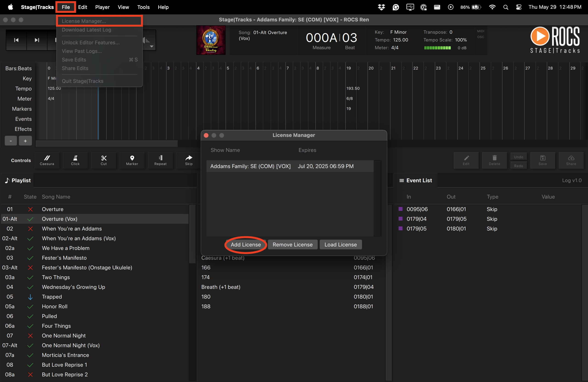The width and height of the screenshot is (588, 382).
Task: Click Trapped download state arrow icon
Action: tap(30, 297)
